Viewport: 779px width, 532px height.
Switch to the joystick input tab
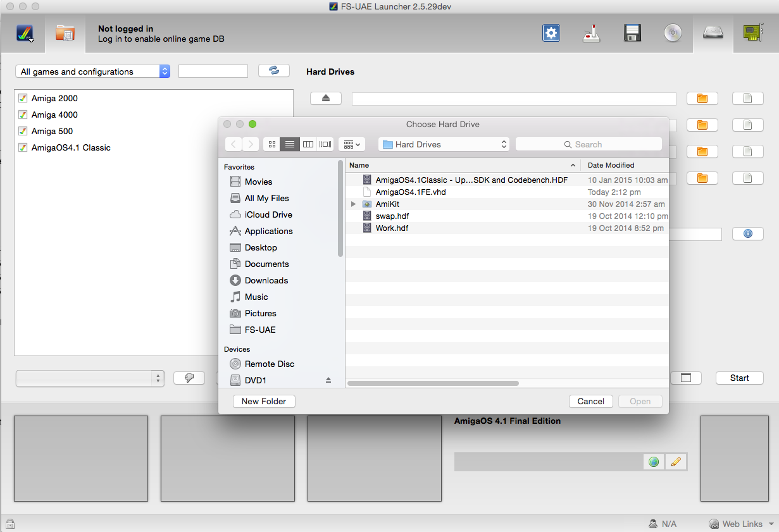point(592,34)
